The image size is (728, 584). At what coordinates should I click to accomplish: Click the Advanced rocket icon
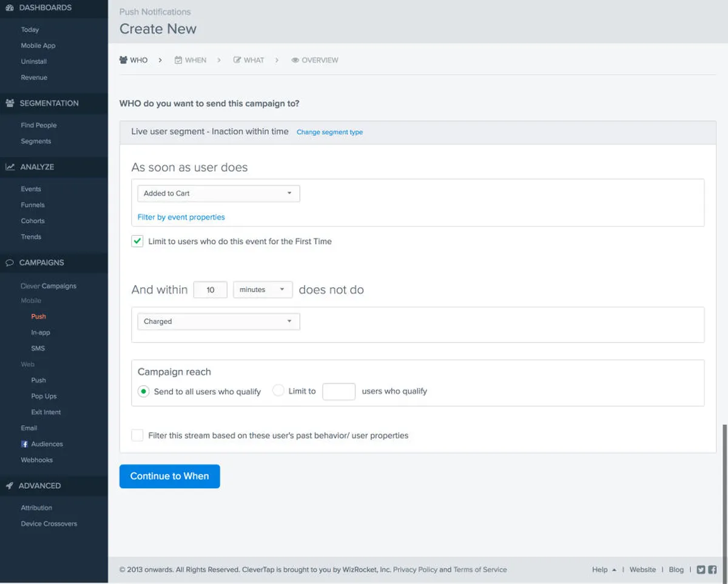click(10, 486)
